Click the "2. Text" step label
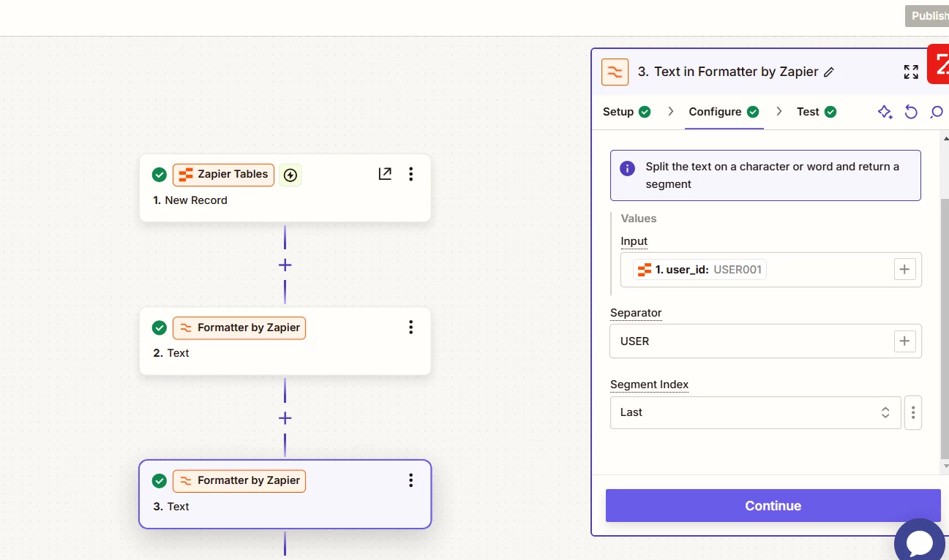This screenshot has height=560, width=949. click(171, 353)
